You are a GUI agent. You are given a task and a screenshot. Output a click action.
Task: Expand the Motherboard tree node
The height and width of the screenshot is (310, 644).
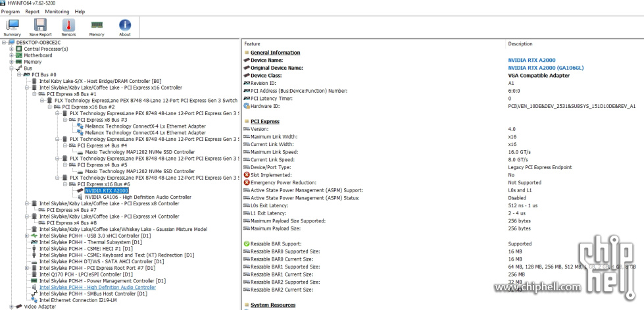(x=11, y=55)
